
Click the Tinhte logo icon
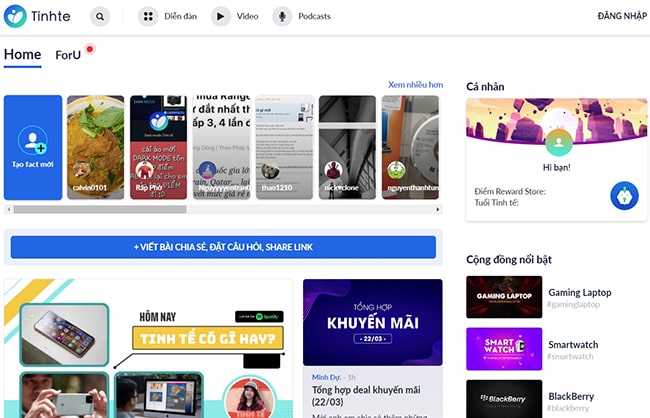coord(16,16)
